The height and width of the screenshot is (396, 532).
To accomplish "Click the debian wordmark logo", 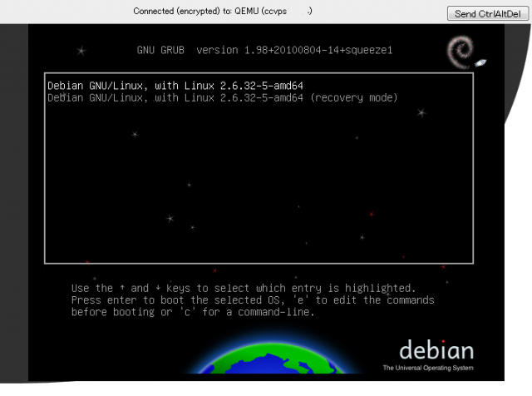I will coord(436,349).
